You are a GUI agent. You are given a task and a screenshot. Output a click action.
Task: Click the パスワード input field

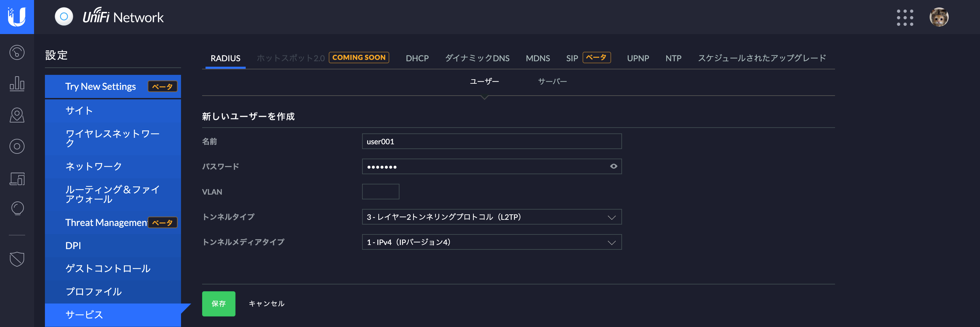click(x=491, y=166)
